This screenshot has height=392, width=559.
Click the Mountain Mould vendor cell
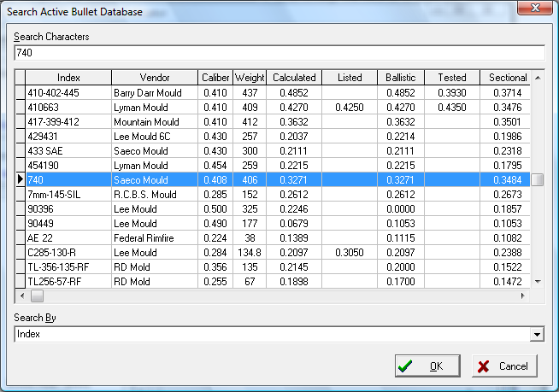(x=155, y=122)
